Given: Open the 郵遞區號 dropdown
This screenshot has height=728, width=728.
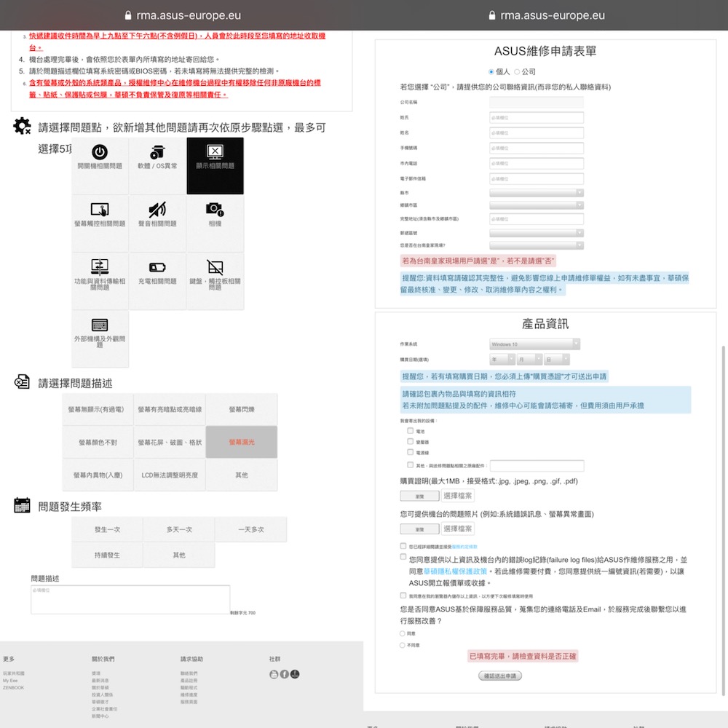Looking at the screenshot, I should coord(537,233).
